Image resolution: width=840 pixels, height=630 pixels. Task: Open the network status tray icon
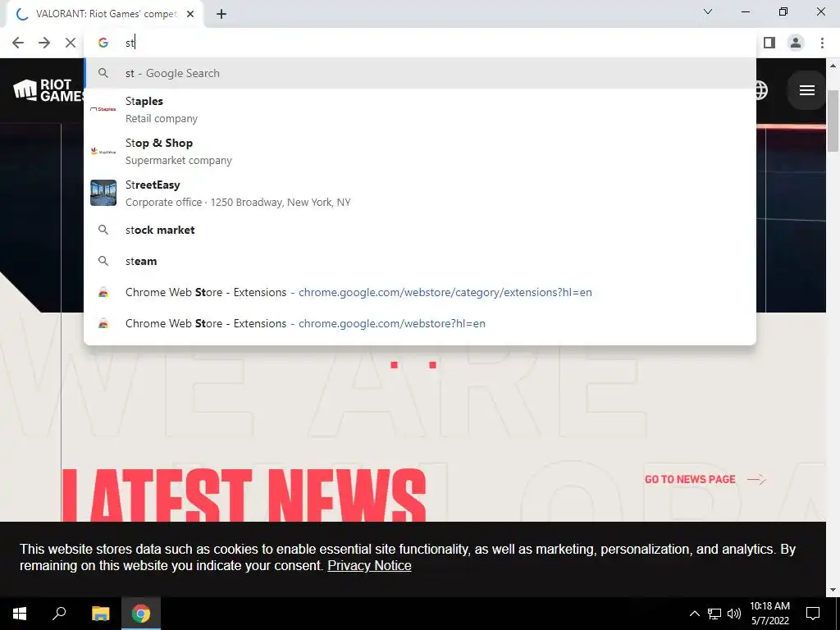click(x=714, y=614)
